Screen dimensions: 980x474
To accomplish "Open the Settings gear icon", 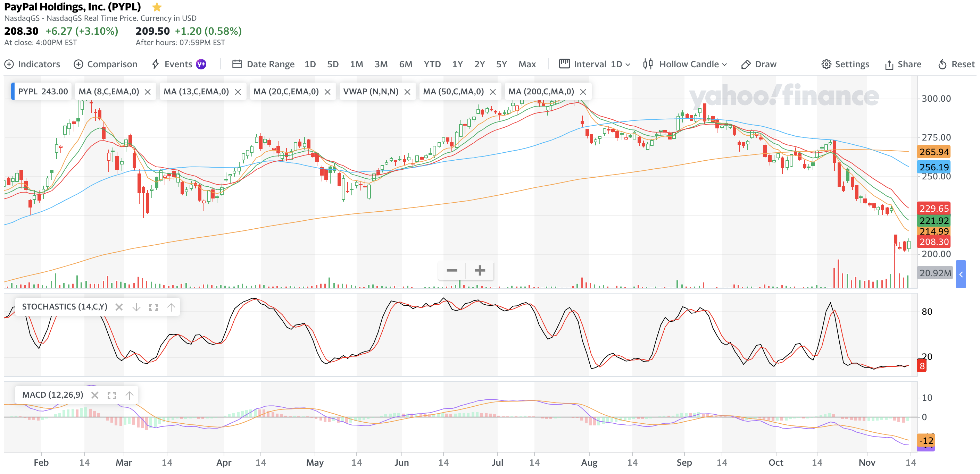I will click(826, 64).
